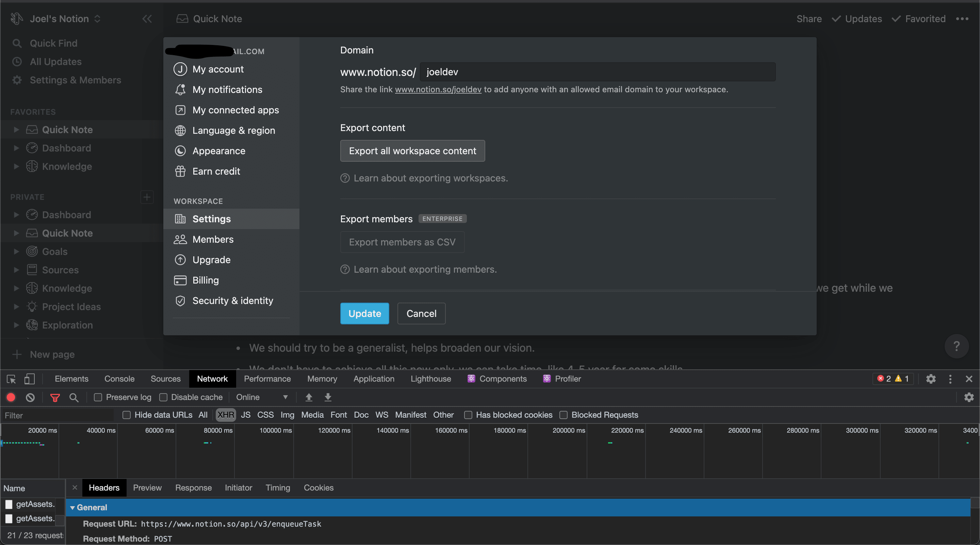The height and width of the screenshot is (545, 980).
Task: Open Quick Find in the sidebar
Action: pos(54,43)
